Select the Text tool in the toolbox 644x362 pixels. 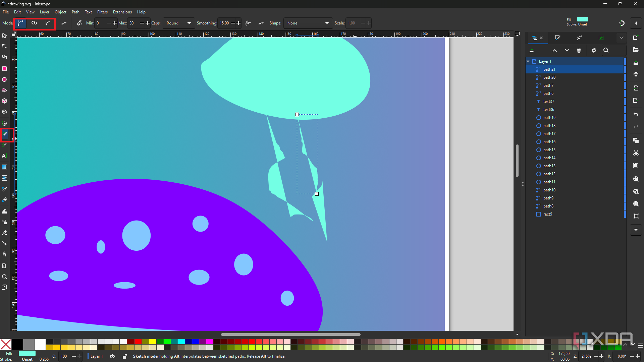(4, 156)
